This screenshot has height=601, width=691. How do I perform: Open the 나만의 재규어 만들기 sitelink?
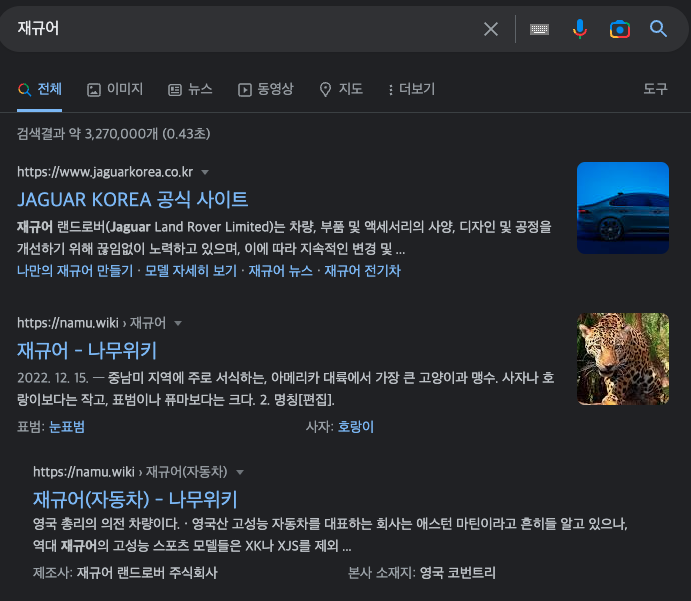click(75, 271)
